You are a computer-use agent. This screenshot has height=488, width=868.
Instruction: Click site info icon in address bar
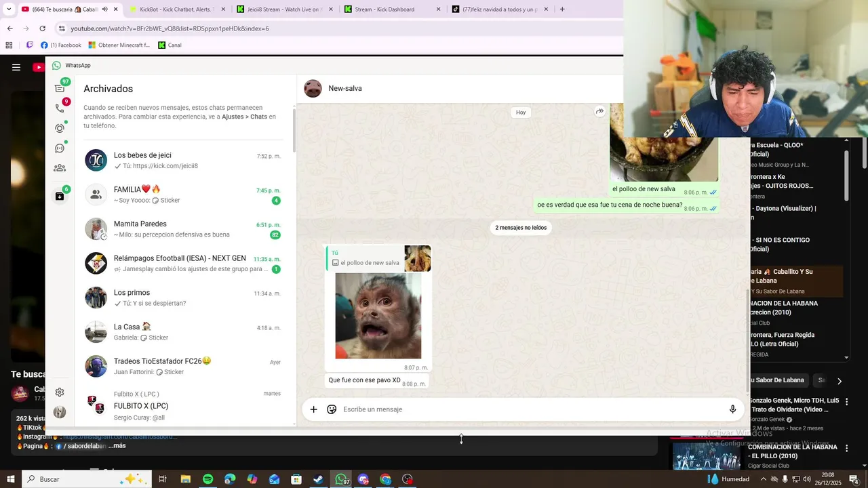[62, 28]
